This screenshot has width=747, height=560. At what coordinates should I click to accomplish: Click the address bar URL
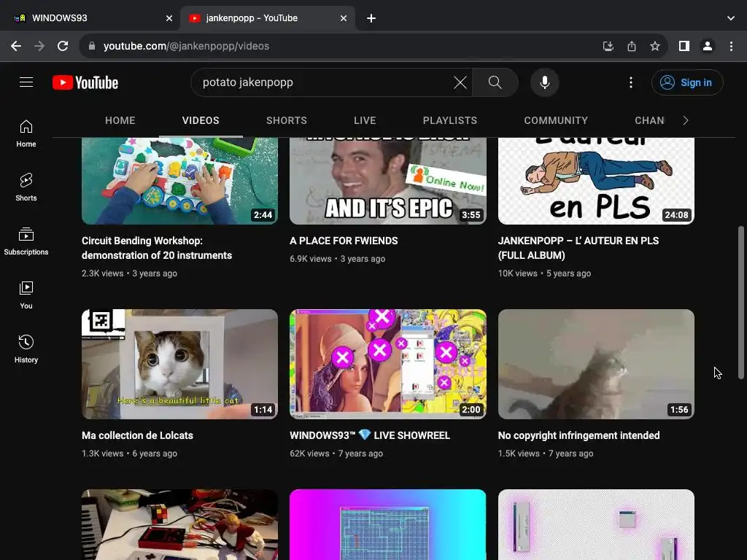[186, 46]
